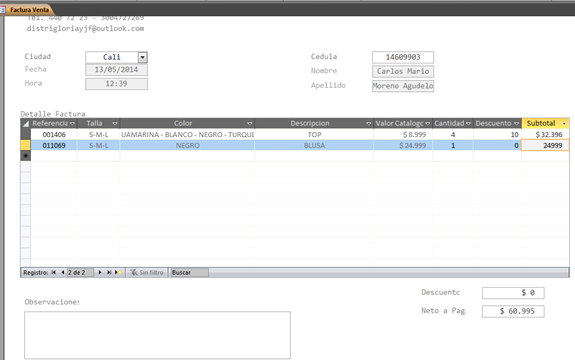Go to next record arrow
The image size is (575, 360).
point(100,272)
